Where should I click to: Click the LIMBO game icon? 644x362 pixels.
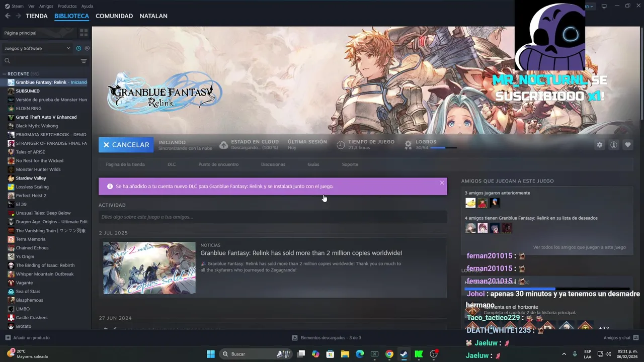point(11,309)
